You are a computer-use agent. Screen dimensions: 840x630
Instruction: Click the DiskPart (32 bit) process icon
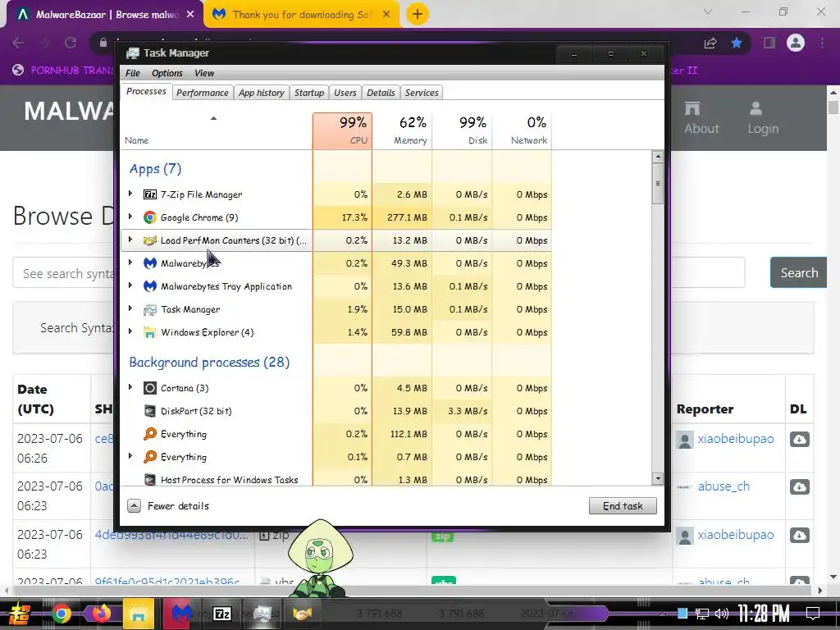pyautogui.click(x=150, y=411)
